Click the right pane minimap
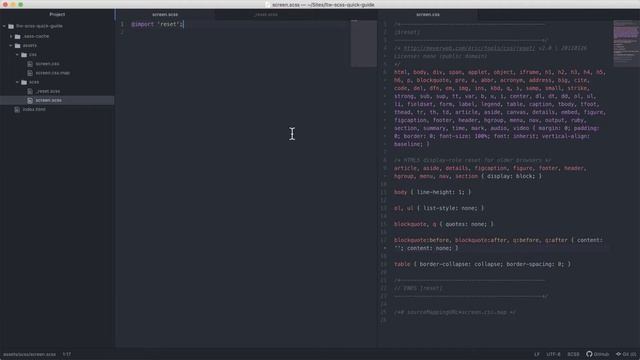This screenshot has width=640, height=360. click(x=626, y=43)
